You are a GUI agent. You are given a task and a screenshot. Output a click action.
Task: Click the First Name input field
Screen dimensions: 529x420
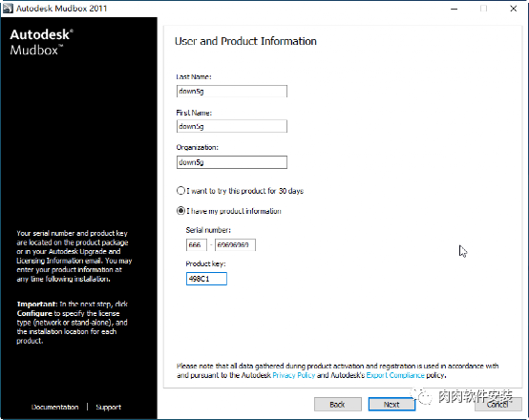232,126
